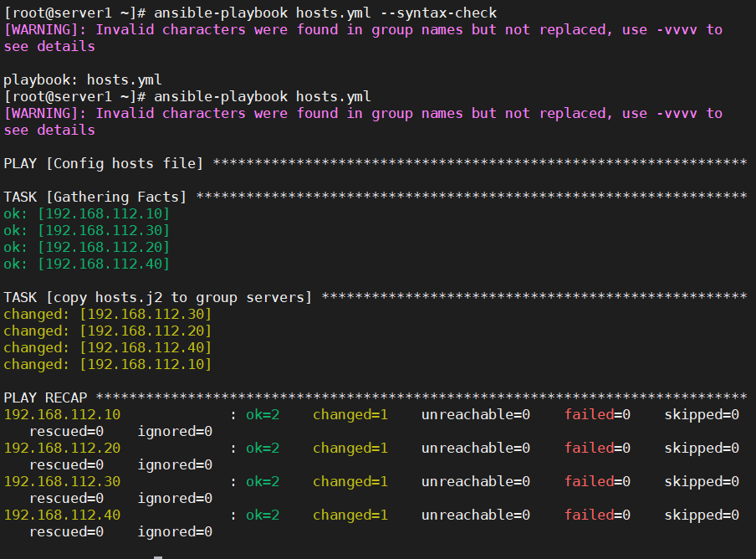756x559 pixels.
Task: Select 'playbook: hosts.yml' output line
Action: point(83,79)
